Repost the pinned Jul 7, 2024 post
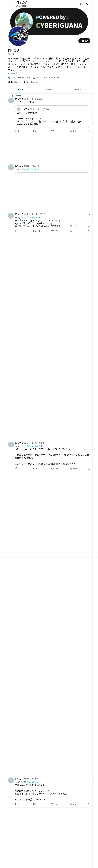 (34, 131)
